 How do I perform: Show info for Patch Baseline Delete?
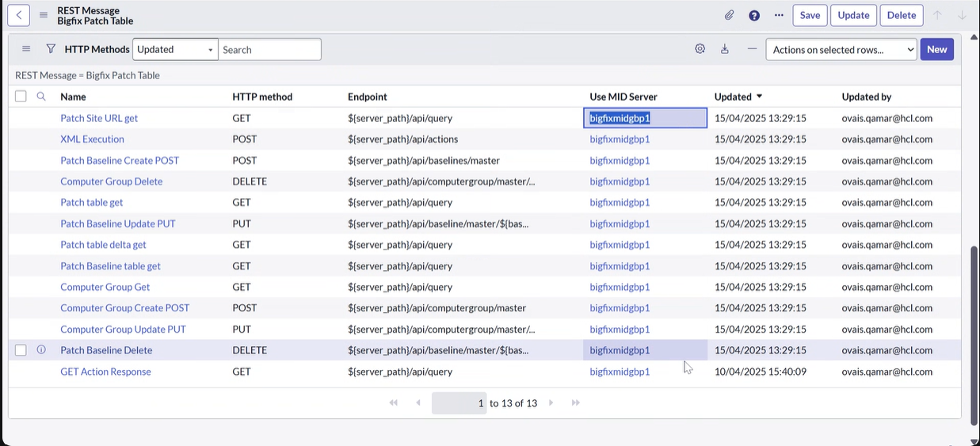click(41, 350)
